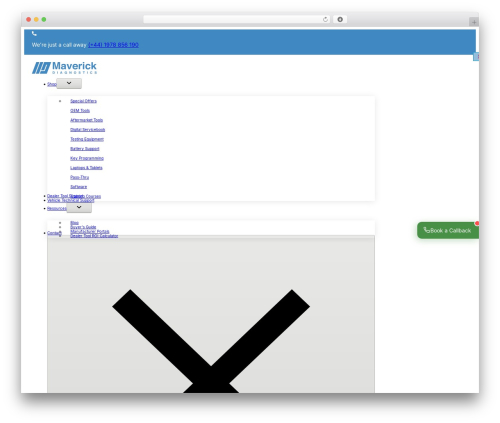Screen dimensions: 500x423
Task: Click the large chevron button
Action: 211,314
